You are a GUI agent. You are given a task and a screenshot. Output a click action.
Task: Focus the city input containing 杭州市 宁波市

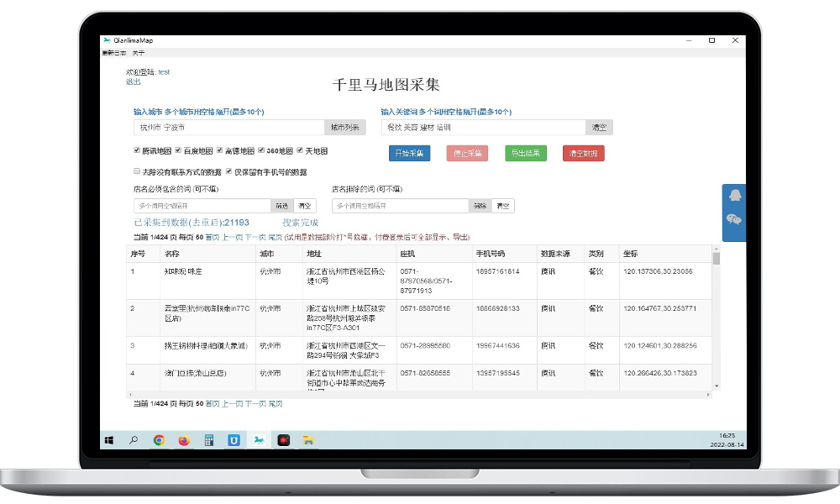tap(229, 128)
